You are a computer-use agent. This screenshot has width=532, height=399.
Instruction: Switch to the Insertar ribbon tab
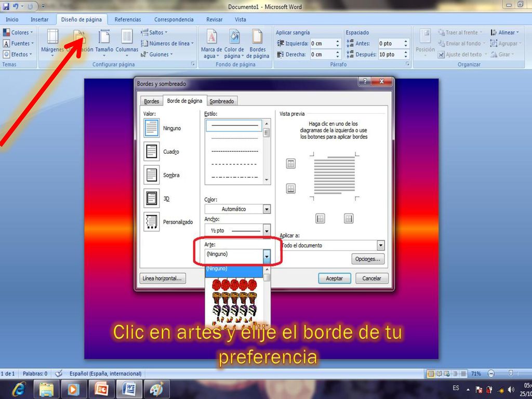click(x=39, y=19)
